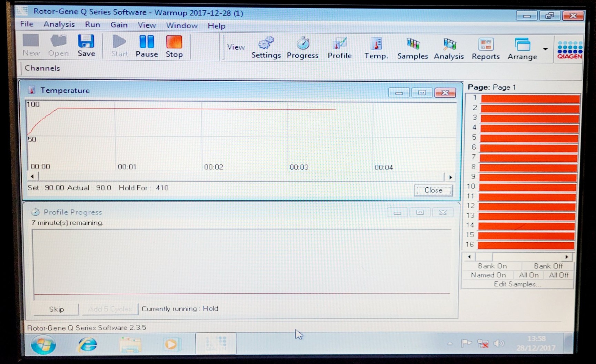The height and width of the screenshot is (364, 596).
Task: Open the Settings gear tool
Action: tap(266, 48)
